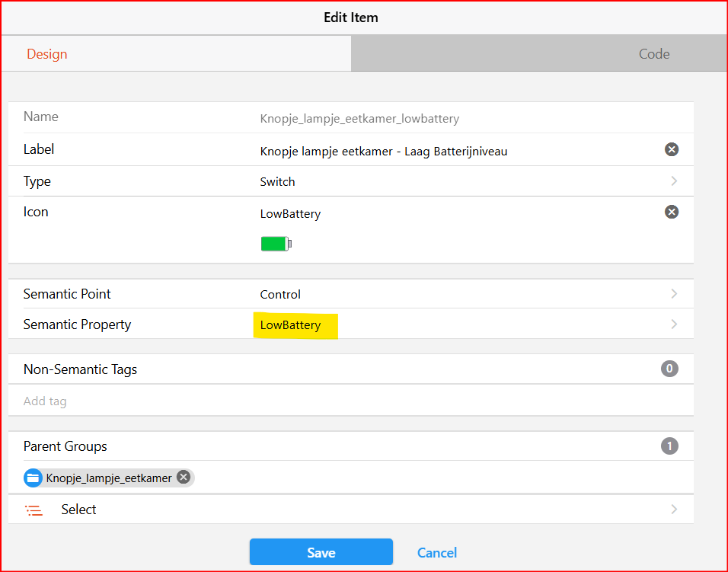
Task: Click the Add tag input field
Action: 351,401
